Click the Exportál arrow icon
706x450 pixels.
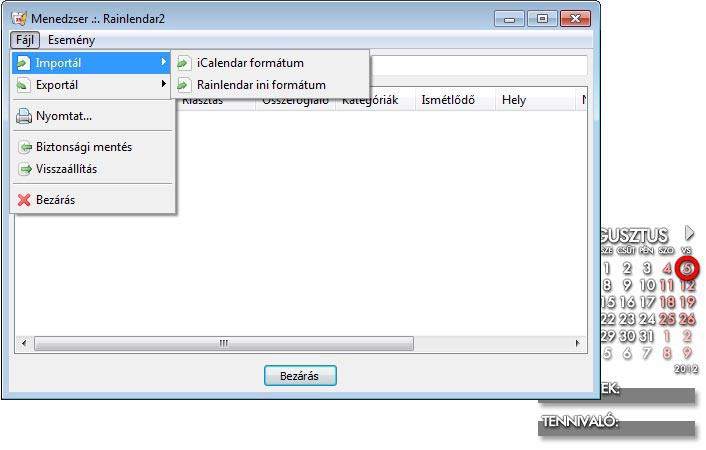coord(23,85)
